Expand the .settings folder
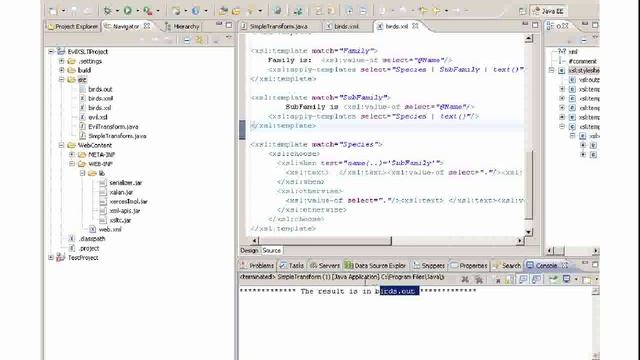640x360 pixels. click(x=62, y=61)
